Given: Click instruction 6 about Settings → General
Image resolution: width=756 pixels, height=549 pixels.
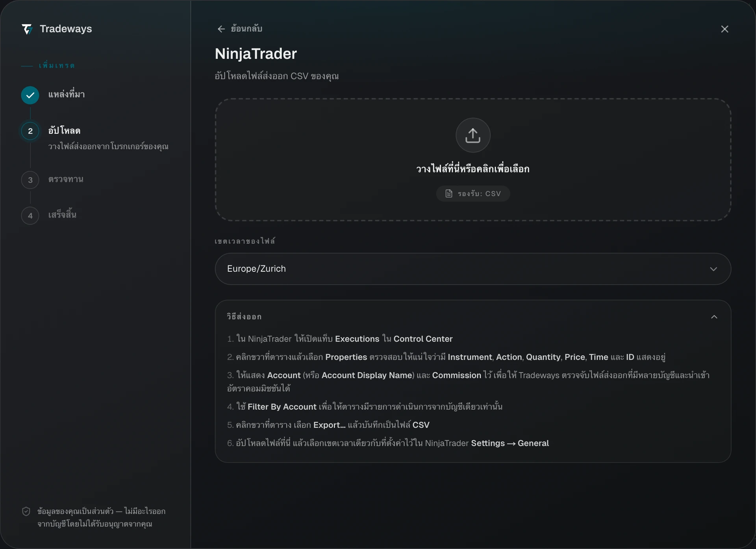Looking at the screenshot, I should point(388,443).
